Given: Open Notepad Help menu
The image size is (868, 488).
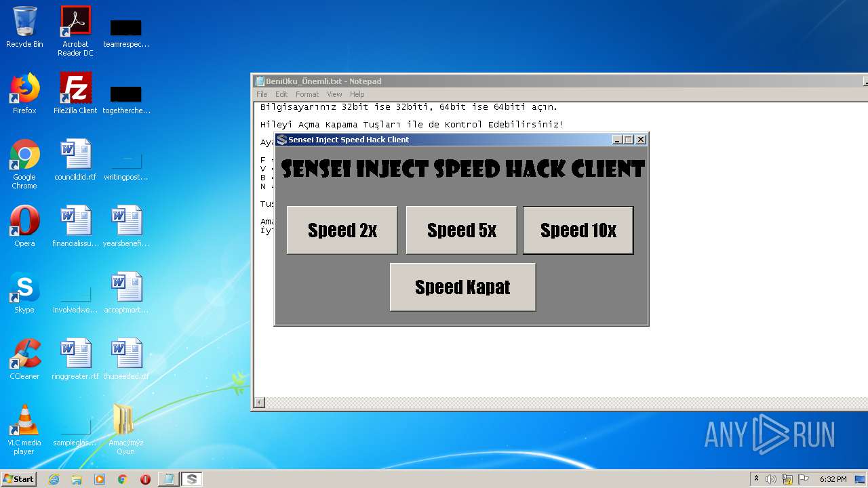Looking at the screenshot, I should [357, 94].
